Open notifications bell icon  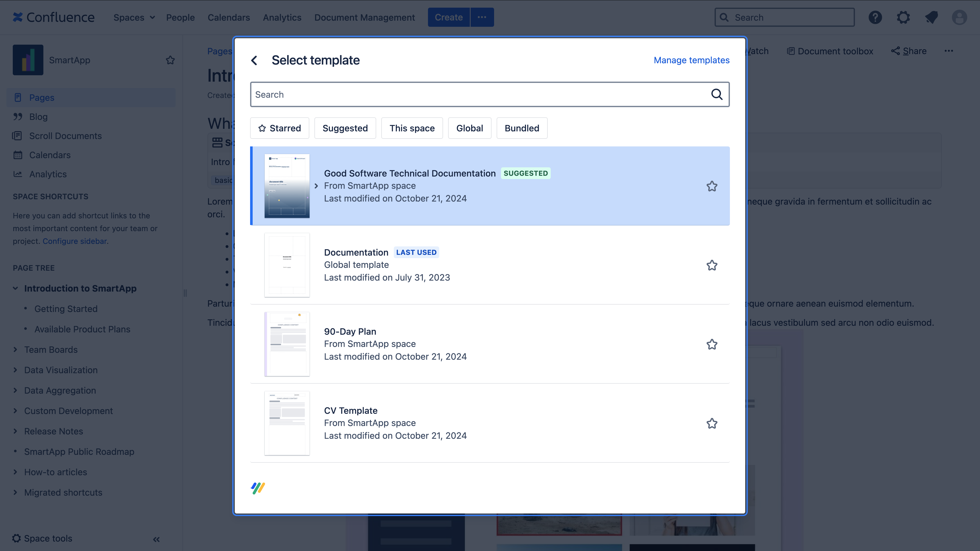pyautogui.click(x=931, y=18)
